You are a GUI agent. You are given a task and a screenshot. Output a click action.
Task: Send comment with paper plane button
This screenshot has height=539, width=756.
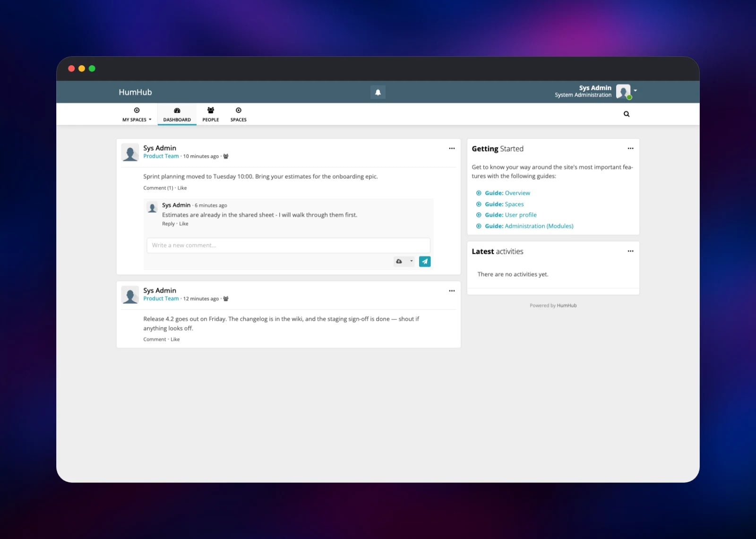(425, 261)
